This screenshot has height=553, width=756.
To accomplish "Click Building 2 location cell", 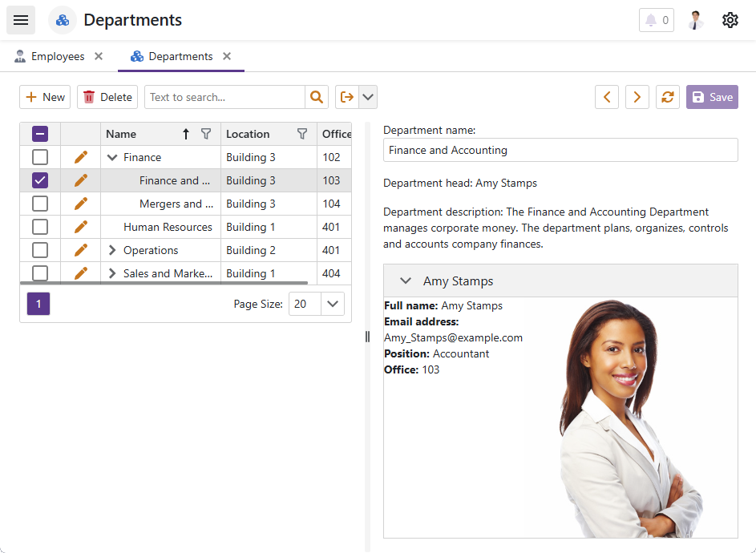I will pos(251,250).
